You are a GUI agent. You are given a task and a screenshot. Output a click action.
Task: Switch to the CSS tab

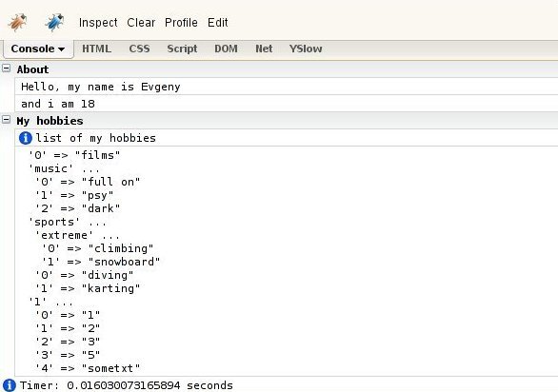point(139,49)
